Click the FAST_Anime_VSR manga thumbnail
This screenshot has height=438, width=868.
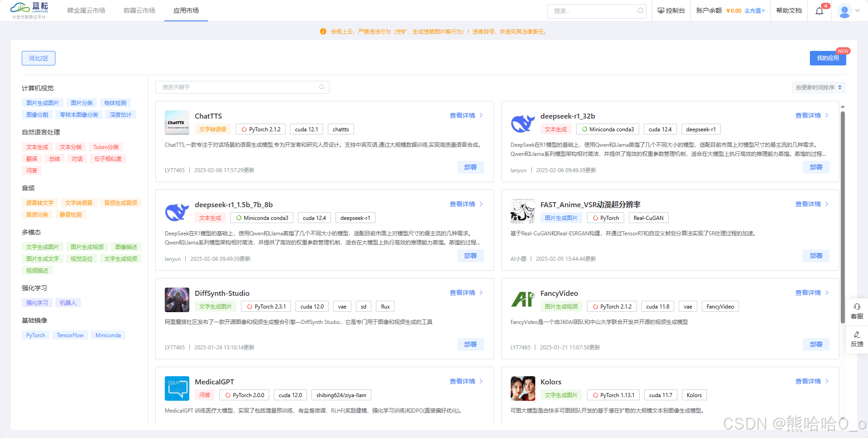click(x=523, y=211)
